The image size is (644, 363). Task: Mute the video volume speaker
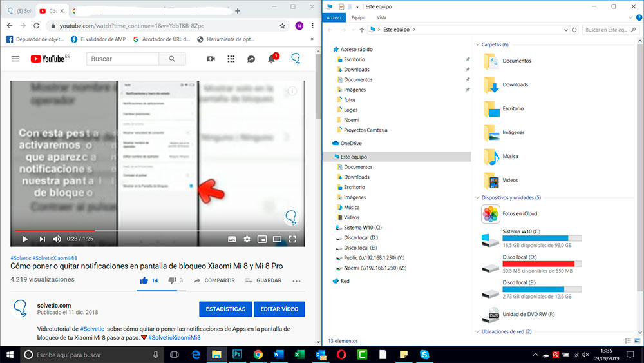57,239
